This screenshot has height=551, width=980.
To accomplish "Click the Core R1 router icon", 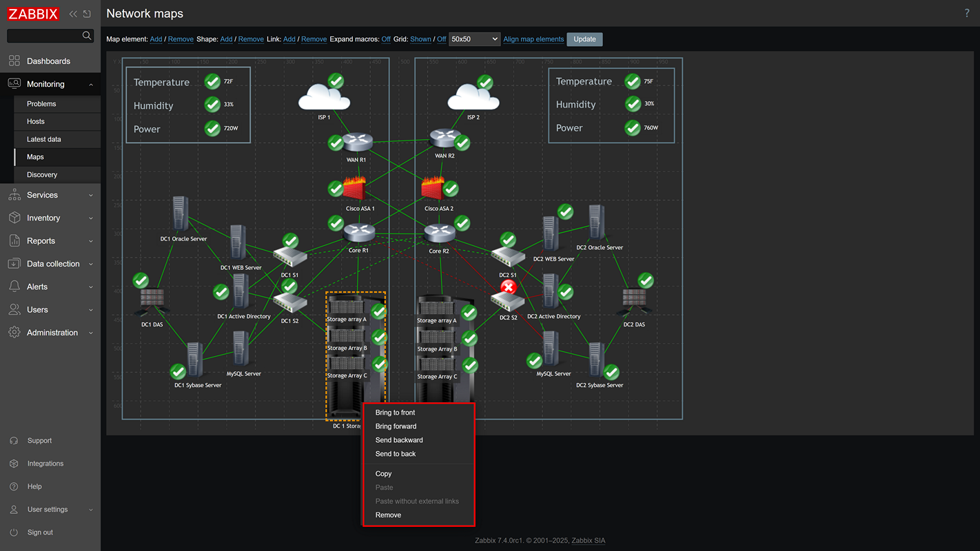I will (358, 233).
